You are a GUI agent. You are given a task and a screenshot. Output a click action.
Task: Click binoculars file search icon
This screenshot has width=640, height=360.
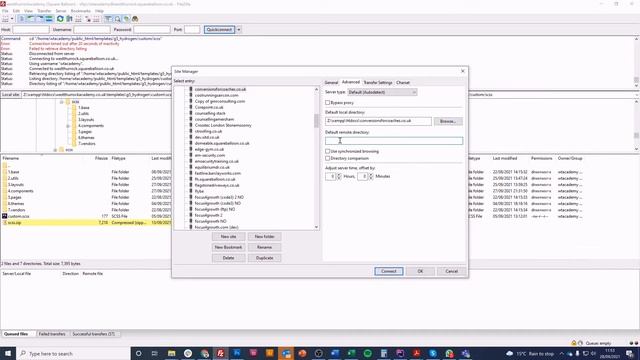tap(135, 19)
